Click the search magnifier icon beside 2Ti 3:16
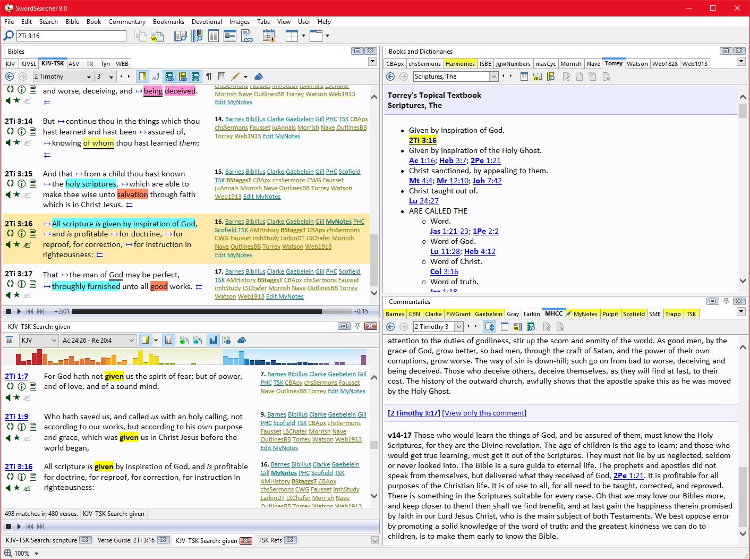 click(x=8, y=36)
